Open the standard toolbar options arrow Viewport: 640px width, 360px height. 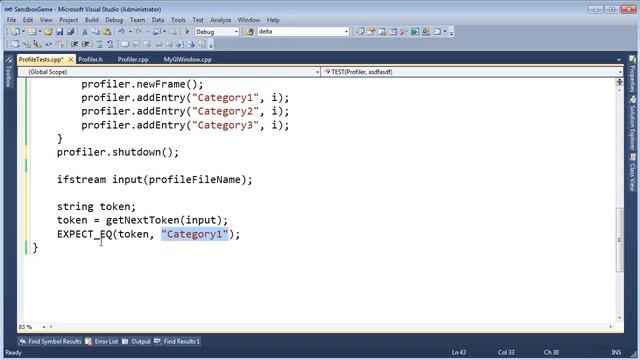pyautogui.click(x=451, y=33)
